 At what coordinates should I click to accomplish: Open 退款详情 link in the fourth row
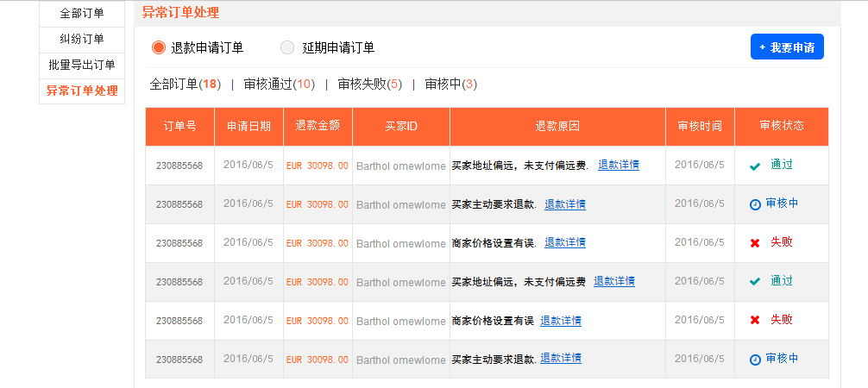(x=614, y=280)
